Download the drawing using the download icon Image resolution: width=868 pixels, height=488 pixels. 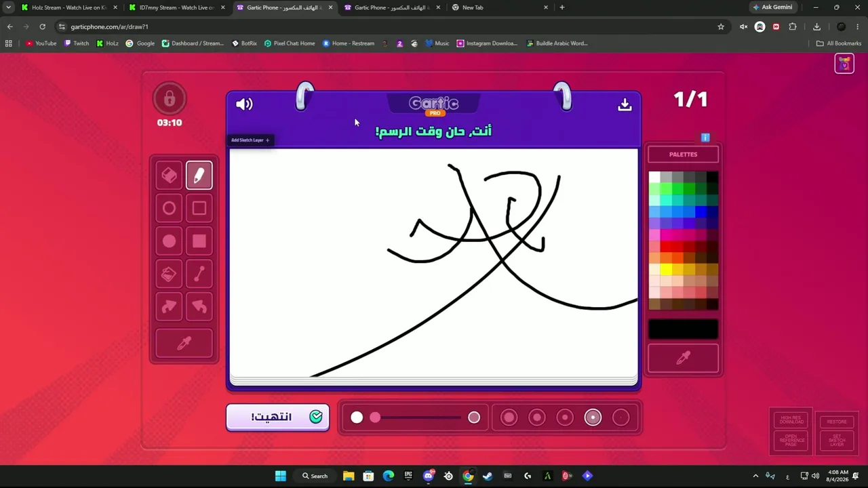[x=625, y=104]
